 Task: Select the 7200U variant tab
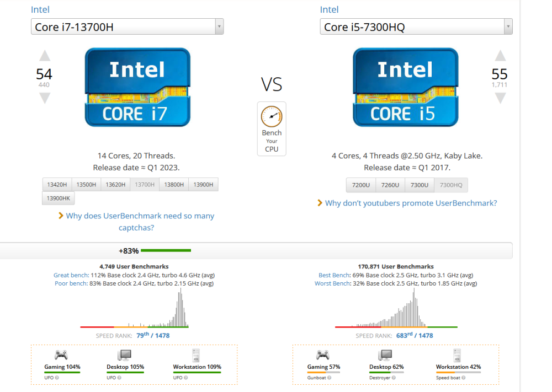(x=360, y=185)
